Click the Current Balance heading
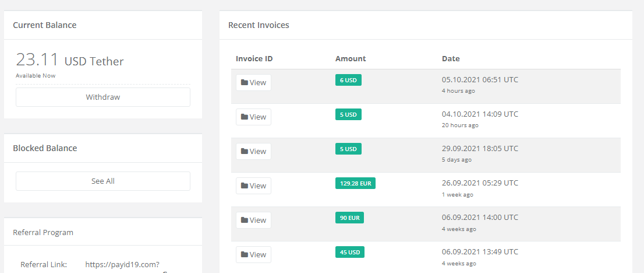 45,25
